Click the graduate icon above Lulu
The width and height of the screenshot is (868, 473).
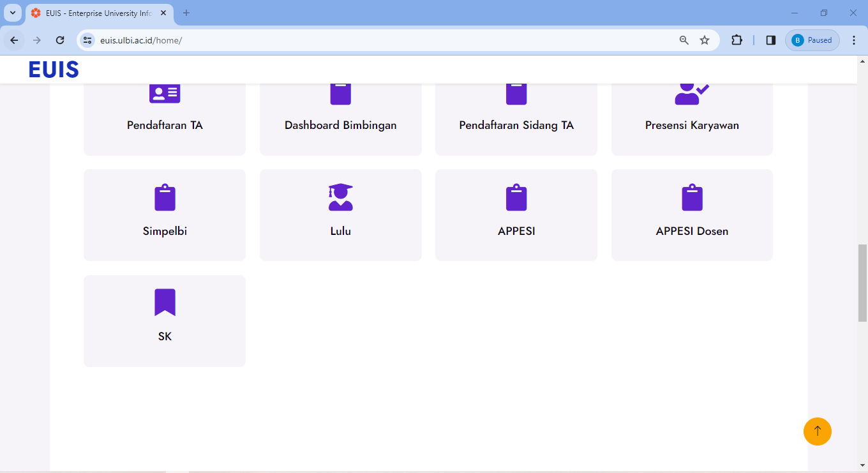341,197
